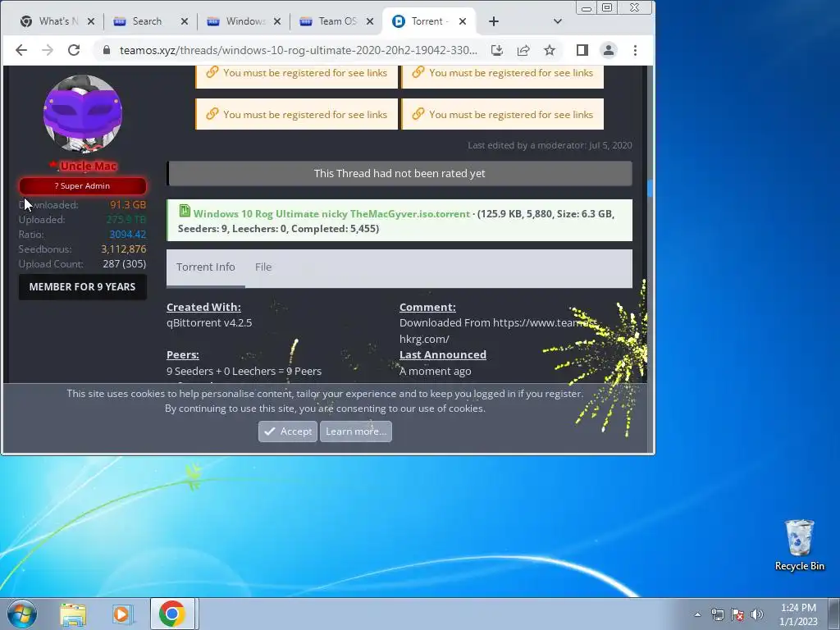Click the network tray icon

[717, 614]
